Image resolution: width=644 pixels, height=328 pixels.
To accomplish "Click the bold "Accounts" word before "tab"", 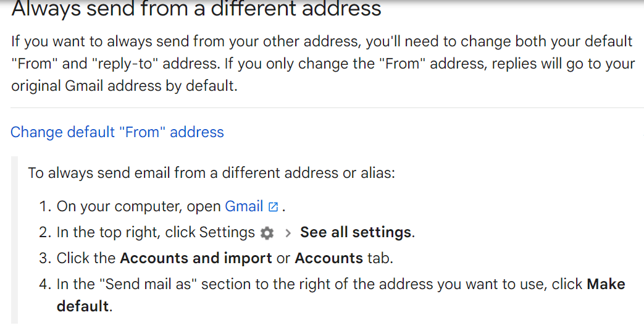I will click(328, 258).
